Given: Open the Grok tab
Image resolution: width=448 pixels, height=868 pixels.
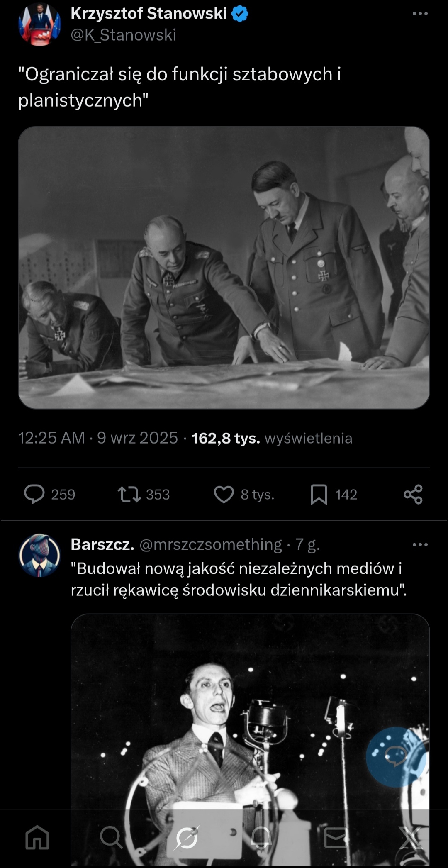Looking at the screenshot, I should coord(187,837).
